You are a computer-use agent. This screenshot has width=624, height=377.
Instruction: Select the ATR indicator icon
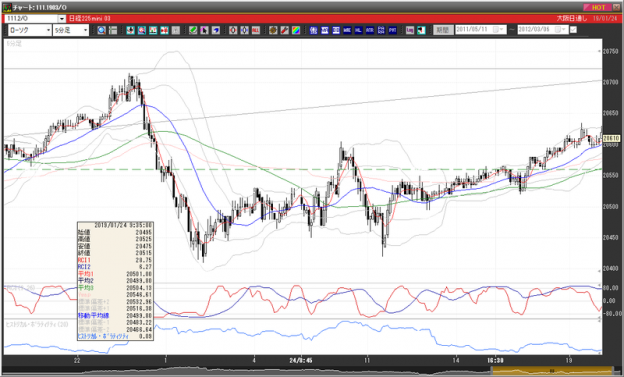coord(370,30)
